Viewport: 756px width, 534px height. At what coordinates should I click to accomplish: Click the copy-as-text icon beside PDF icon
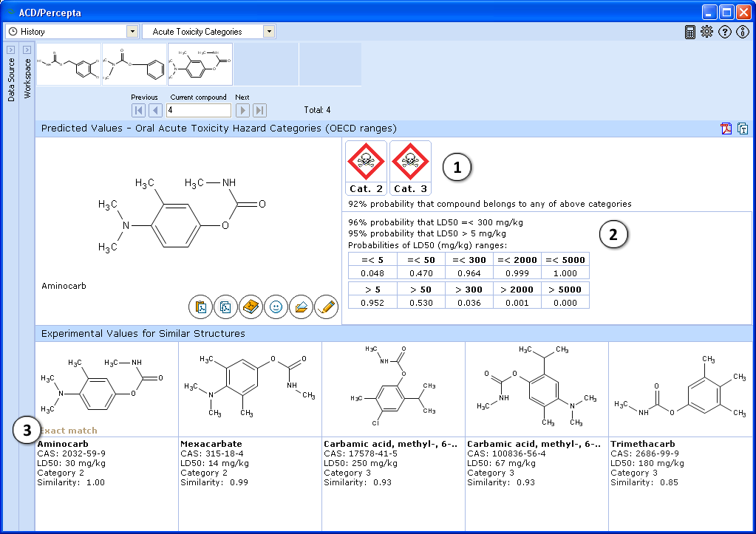pos(743,129)
